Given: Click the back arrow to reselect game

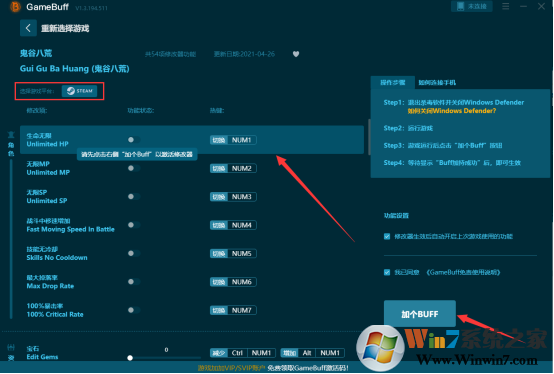Looking at the screenshot, I should (x=28, y=28).
